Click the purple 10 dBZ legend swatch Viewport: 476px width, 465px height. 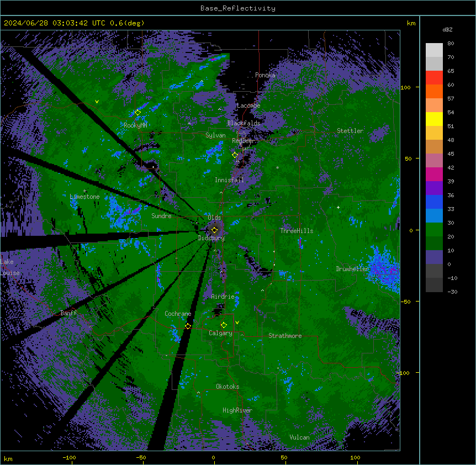[x=434, y=257]
